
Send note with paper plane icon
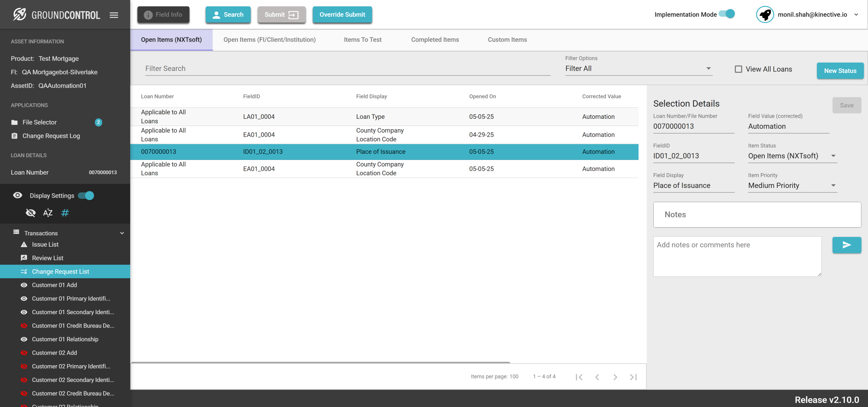[846, 245]
